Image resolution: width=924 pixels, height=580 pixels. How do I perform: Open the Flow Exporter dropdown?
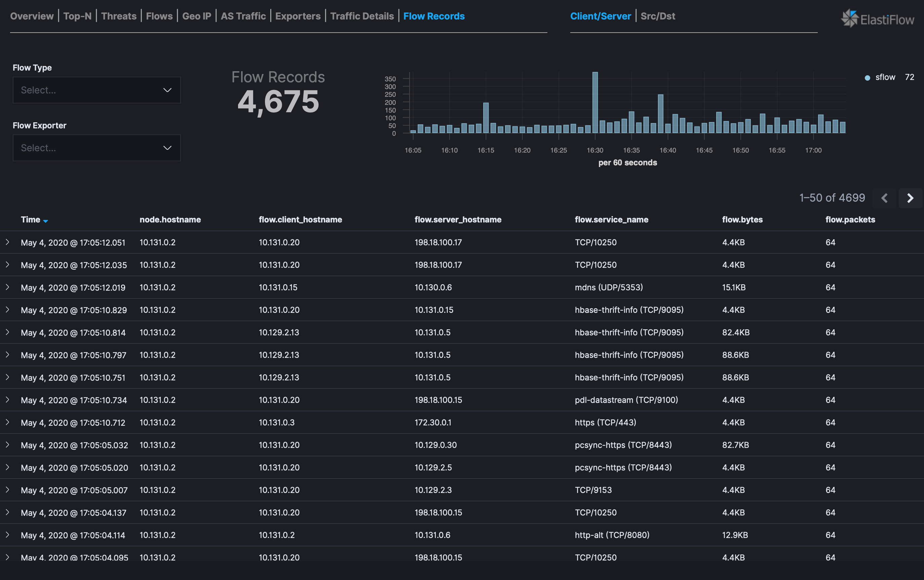[x=96, y=148]
